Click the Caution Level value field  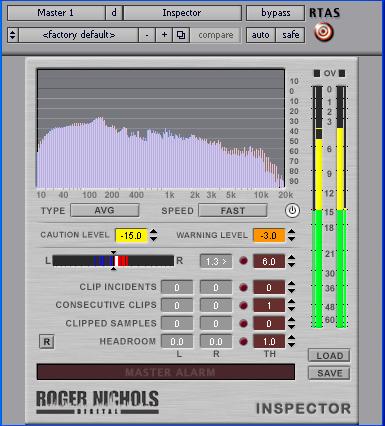click(131, 235)
